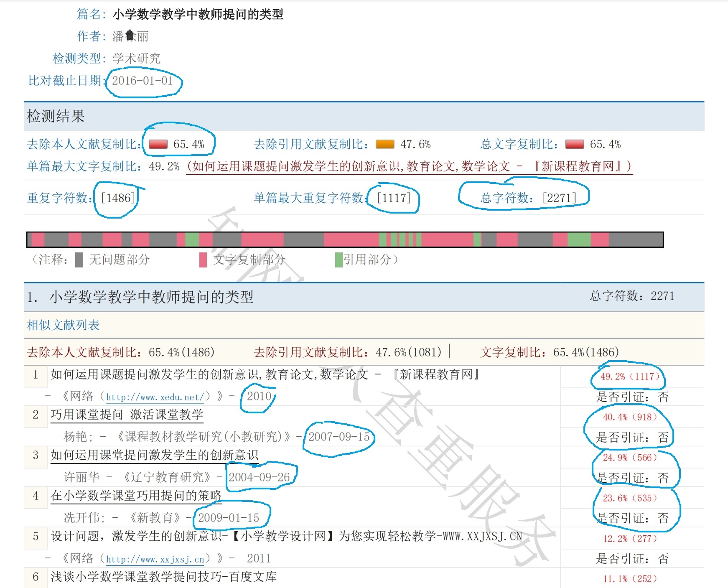Open article 巧用课堂提问 激活课堂教学

[x=127, y=415]
